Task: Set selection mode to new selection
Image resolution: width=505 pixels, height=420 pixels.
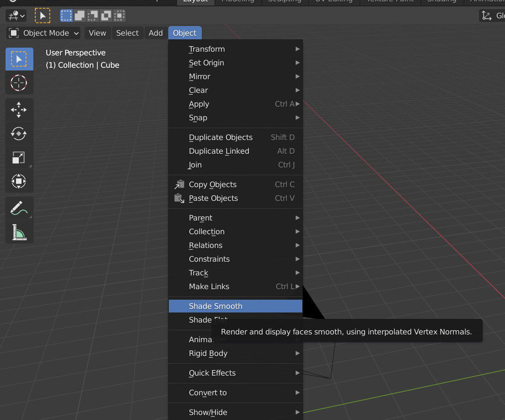Action: 66,16
